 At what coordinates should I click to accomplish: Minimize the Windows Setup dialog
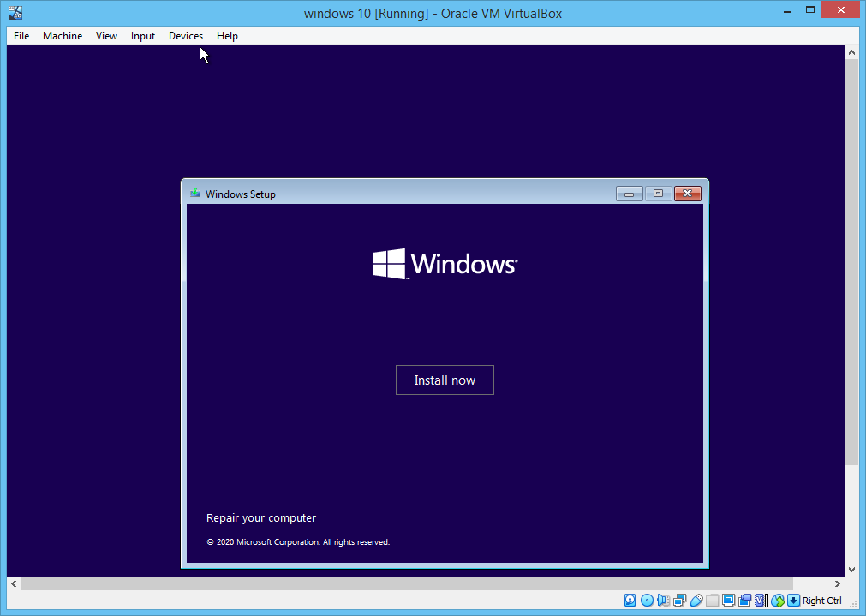(x=629, y=194)
